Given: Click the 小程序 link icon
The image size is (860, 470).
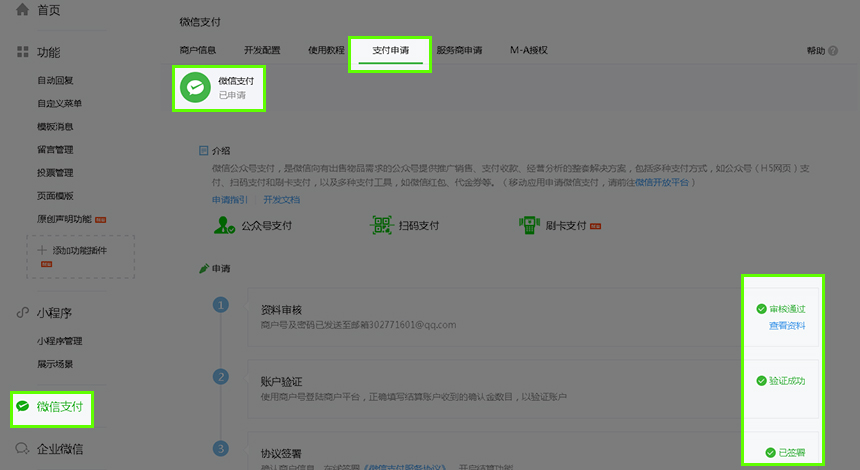Looking at the screenshot, I should [x=22, y=313].
